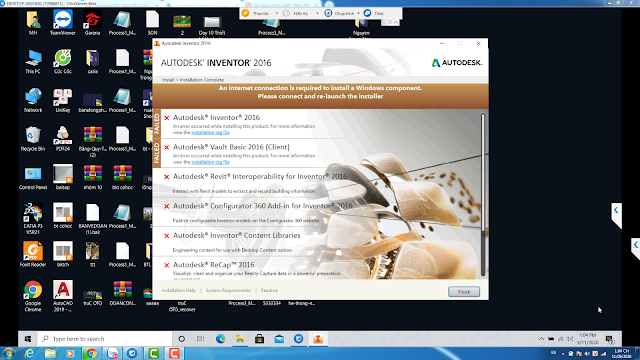Open the red Camtasia recorder icon on host taskbar
Viewport: 640px width, 360px height.
click(174, 353)
